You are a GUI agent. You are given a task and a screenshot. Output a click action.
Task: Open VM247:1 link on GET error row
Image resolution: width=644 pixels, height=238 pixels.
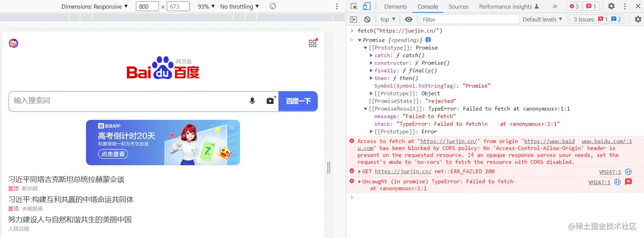pyautogui.click(x=610, y=172)
